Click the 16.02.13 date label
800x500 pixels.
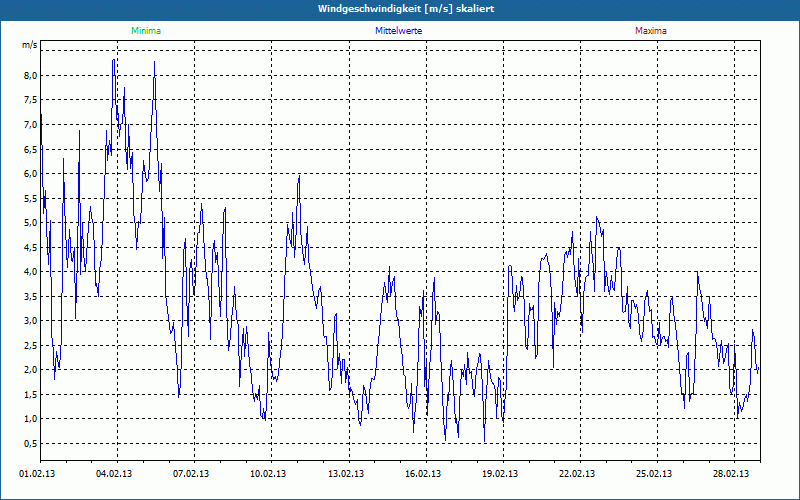423,473
